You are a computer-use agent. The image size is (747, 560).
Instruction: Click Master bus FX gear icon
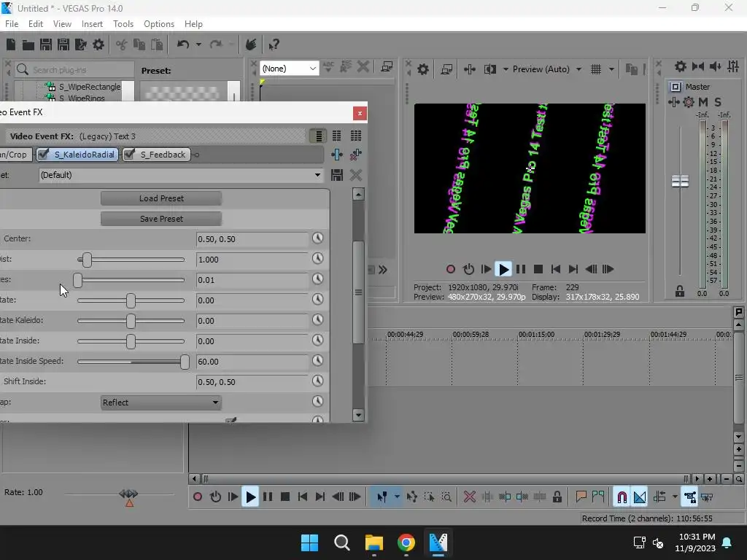pyautogui.click(x=689, y=102)
